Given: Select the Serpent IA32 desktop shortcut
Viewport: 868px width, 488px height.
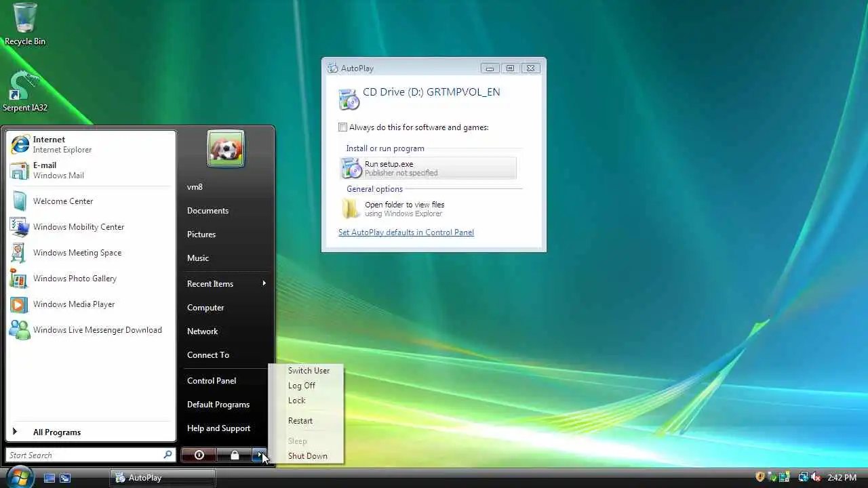Looking at the screenshot, I should coord(25,91).
